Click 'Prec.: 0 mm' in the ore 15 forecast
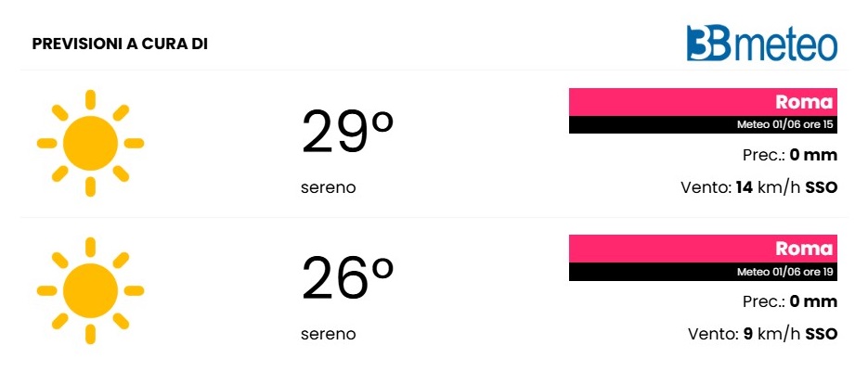The height and width of the screenshot is (371, 868). tap(790, 156)
